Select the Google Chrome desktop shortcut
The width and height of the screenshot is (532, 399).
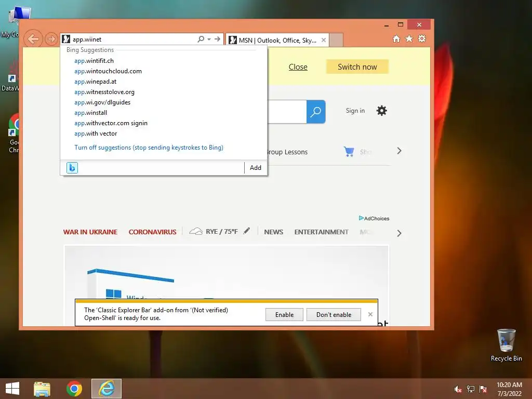(14, 134)
